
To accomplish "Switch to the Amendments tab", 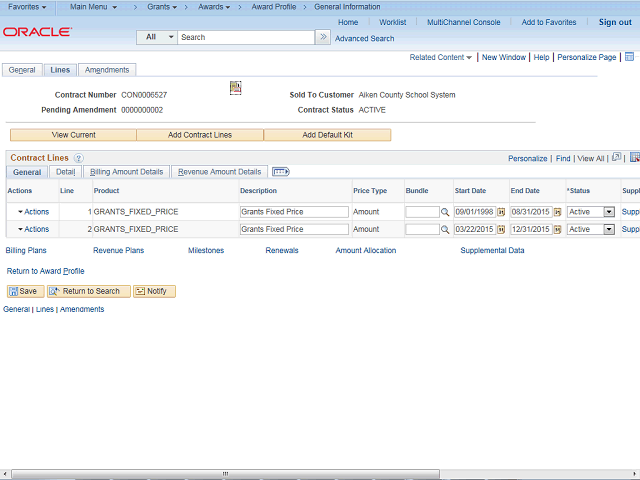I will tap(107, 70).
